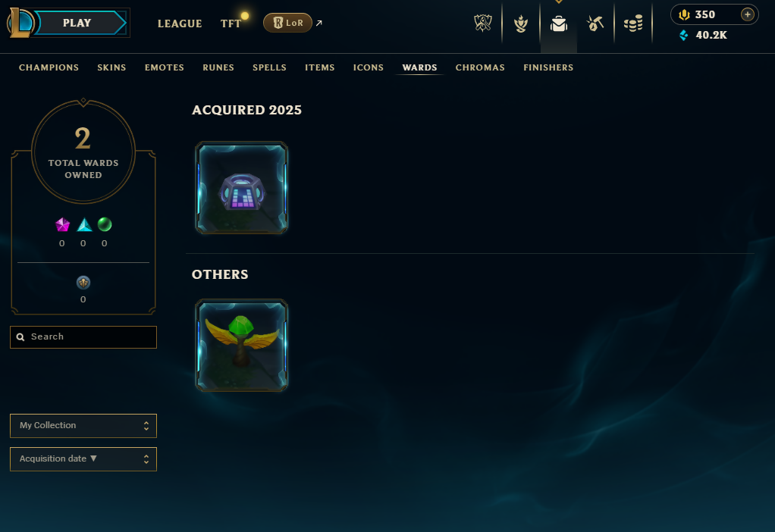Open the Profile laurel icon
Viewport: 775px width, 532px height.
point(520,23)
